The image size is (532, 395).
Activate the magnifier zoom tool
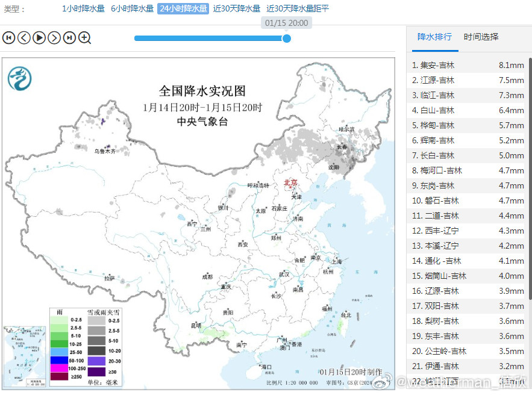[x=84, y=37]
